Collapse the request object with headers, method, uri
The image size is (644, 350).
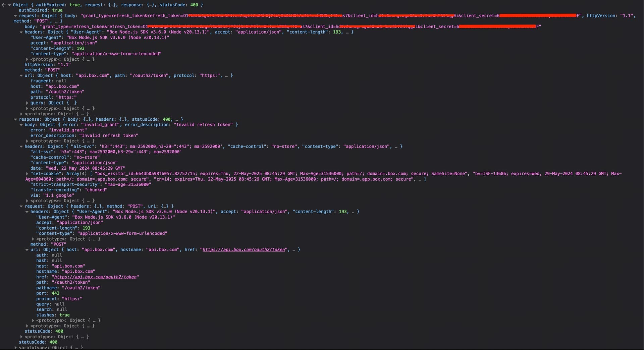coord(21,207)
